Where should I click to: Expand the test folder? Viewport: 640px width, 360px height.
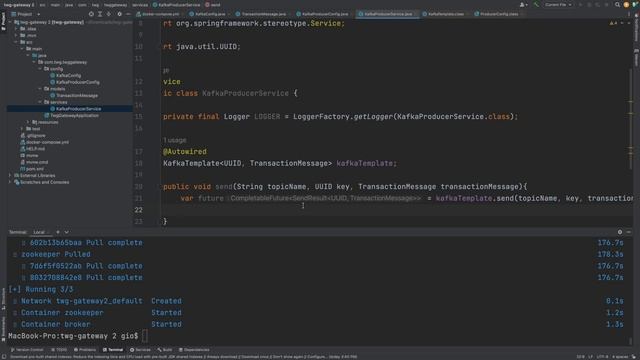pos(22,129)
